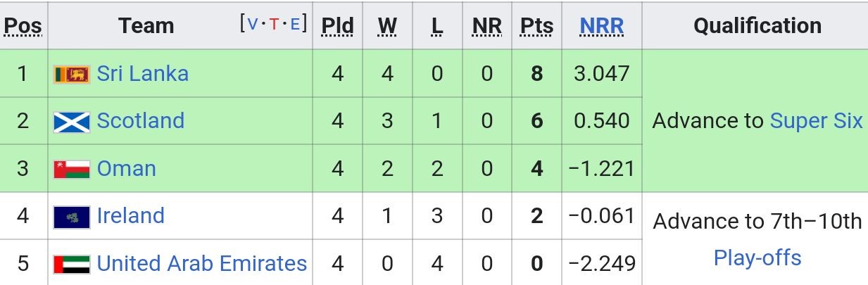Click the Pld column header
Image resolution: width=868 pixels, height=285 pixels.
[x=338, y=26]
